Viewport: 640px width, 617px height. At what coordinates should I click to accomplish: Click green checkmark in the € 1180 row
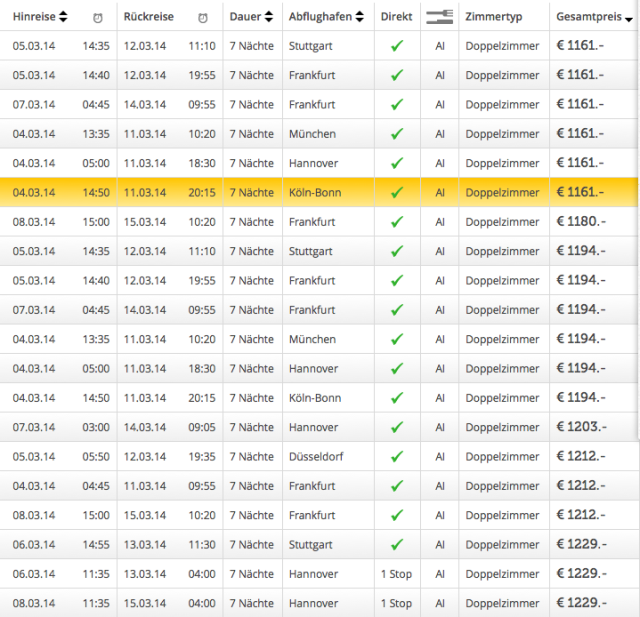click(397, 222)
